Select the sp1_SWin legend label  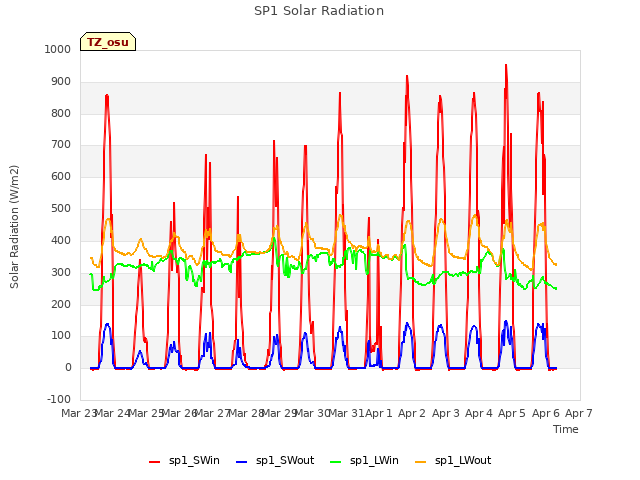click(194, 460)
